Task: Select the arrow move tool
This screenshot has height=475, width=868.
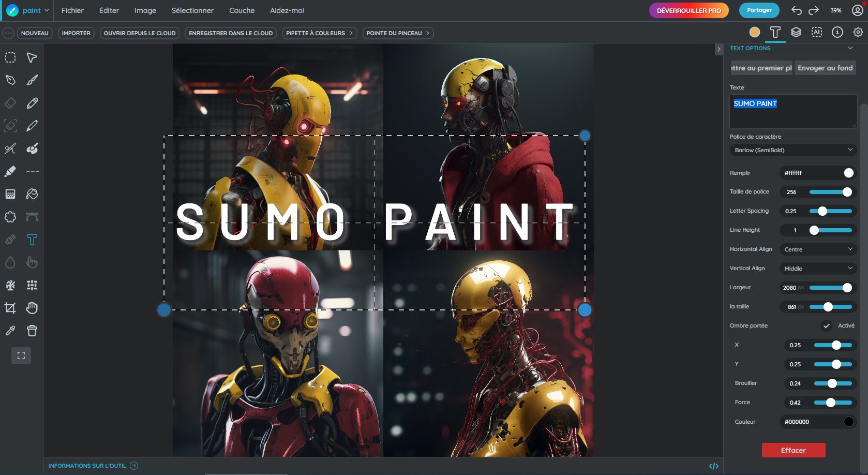Action: pyautogui.click(x=32, y=57)
